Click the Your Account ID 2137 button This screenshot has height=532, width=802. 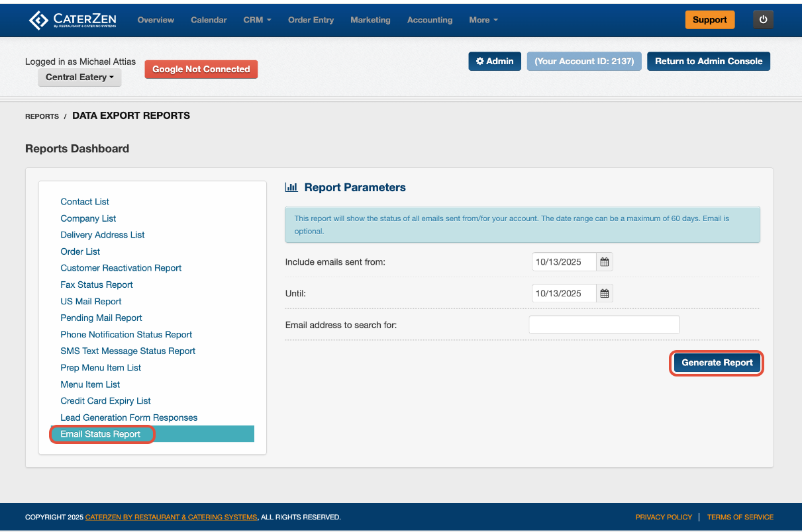(x=584, y=62)
